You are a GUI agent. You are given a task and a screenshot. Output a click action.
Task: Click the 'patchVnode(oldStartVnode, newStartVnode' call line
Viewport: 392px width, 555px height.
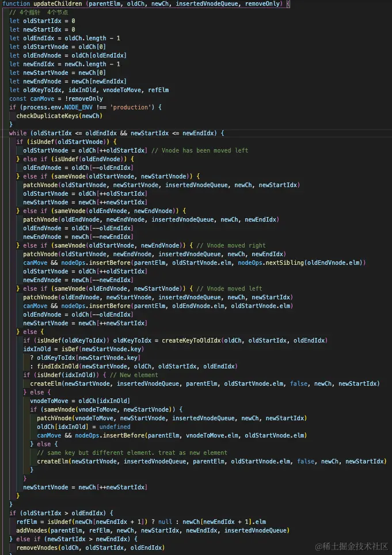click(x=162, y=185)
